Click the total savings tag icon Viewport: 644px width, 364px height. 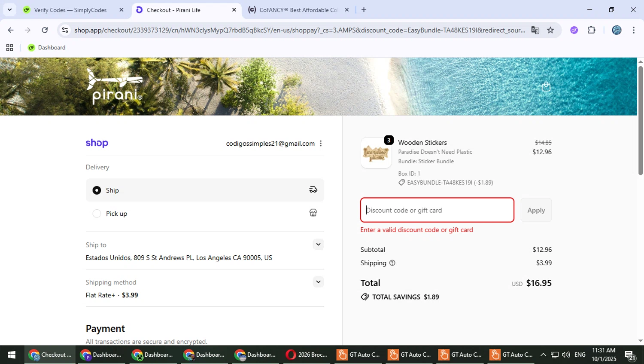[x=365, y=297]
